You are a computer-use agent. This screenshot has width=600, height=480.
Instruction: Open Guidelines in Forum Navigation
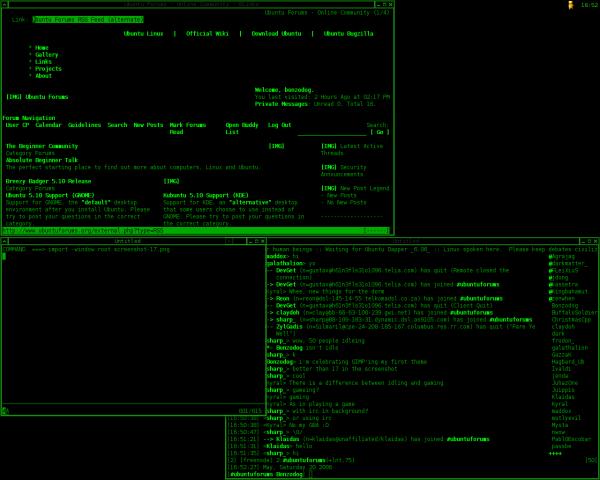[x=85, y=125]
